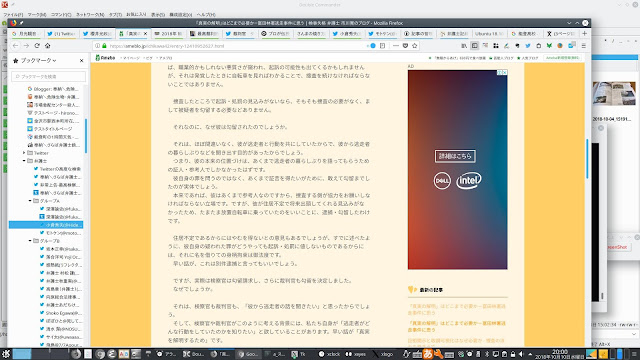Close the Dell Intel advertisement
The width and height of the screenshot is (640, 360).
[504, 72]
